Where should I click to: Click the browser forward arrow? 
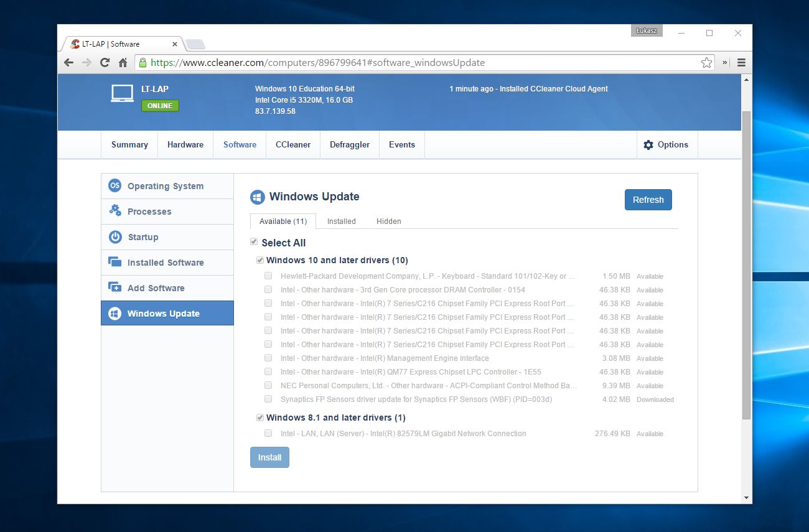pos(87,62)
